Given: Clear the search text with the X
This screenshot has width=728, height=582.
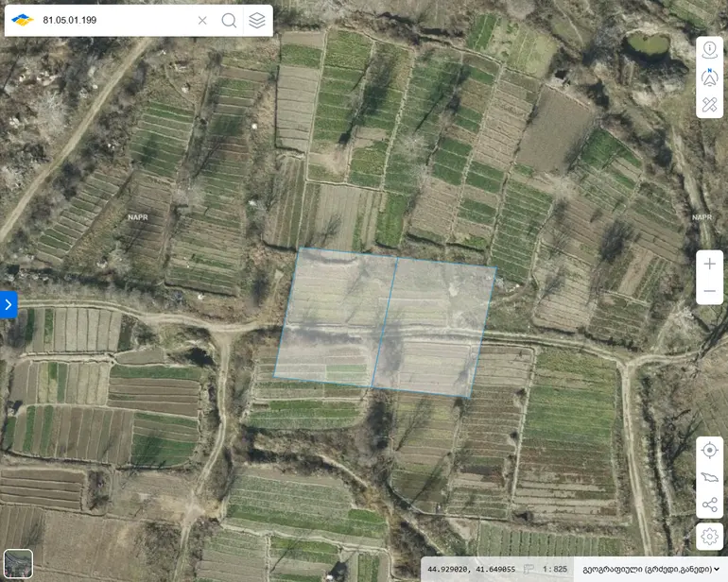Looking at the screenshot, I should point(202,21).
